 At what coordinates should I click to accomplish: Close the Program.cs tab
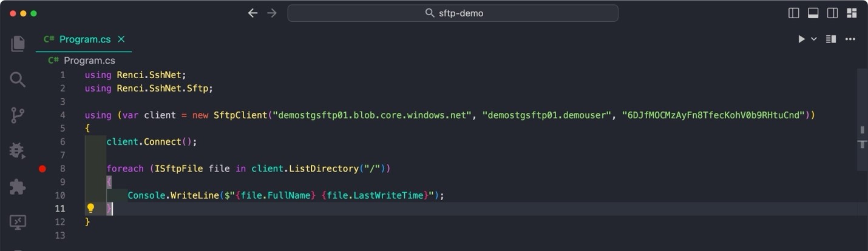point(121,39)
